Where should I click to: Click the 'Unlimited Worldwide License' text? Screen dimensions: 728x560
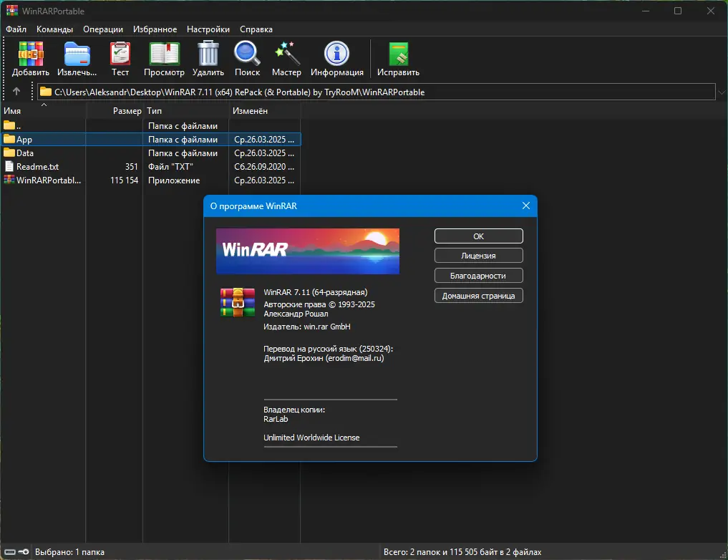coord(311,438)
